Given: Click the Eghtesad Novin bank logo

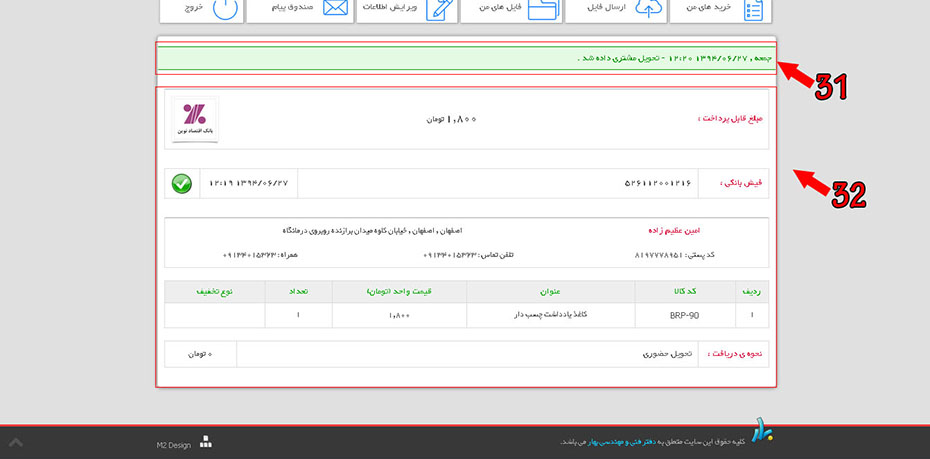Looking at the screenshot, I should pos(194,120).
